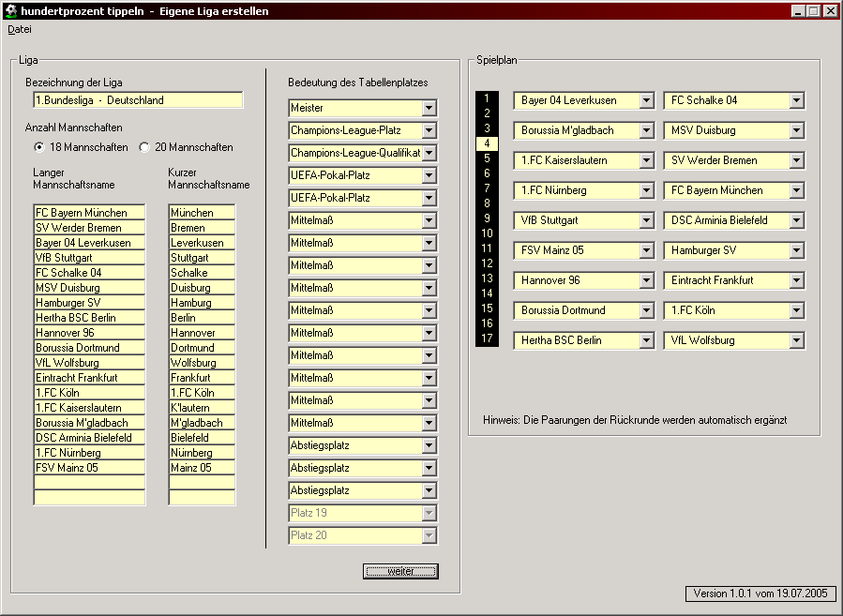Open the Datei menu

click(x=19, y=29)
